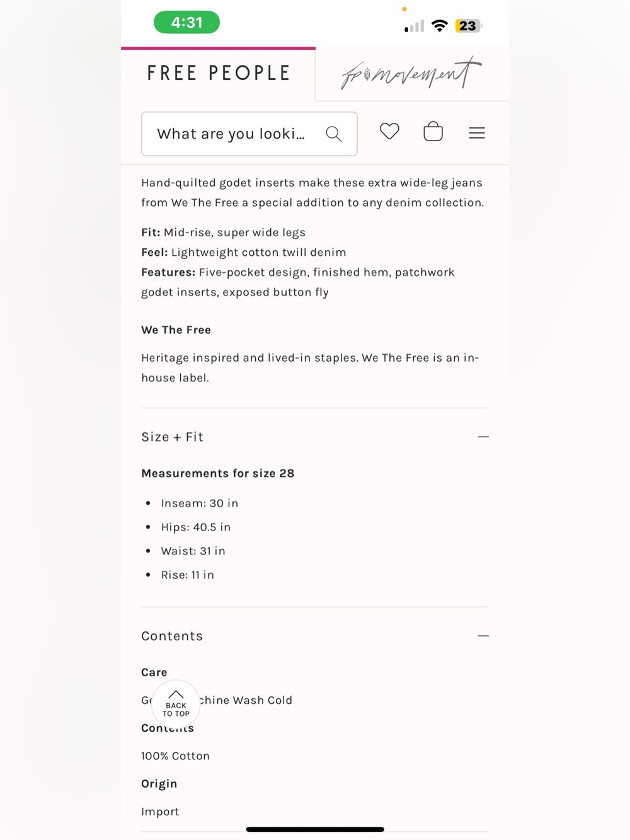
Task: Collapse the Size + Fit section minus icon
Action: pyautogui.click(x=483, y=437)
